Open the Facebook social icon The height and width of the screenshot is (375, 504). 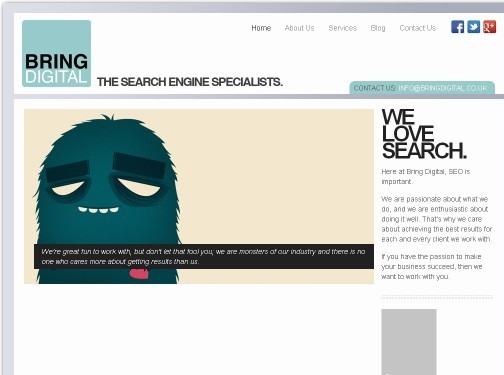click(457, 27)
